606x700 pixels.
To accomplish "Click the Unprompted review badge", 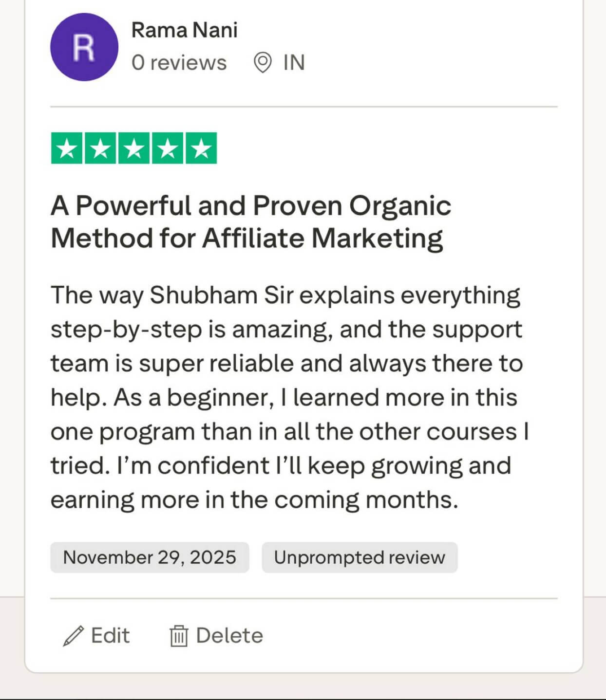I will click(360, 557).
